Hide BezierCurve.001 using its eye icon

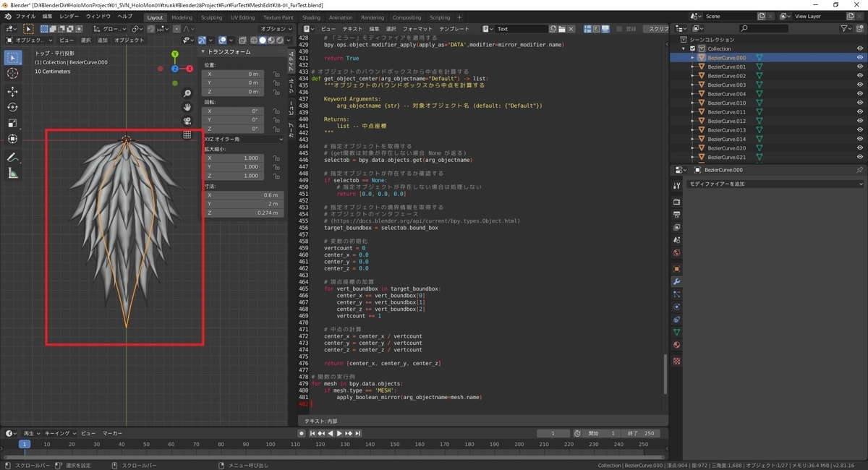coord(860,67)
